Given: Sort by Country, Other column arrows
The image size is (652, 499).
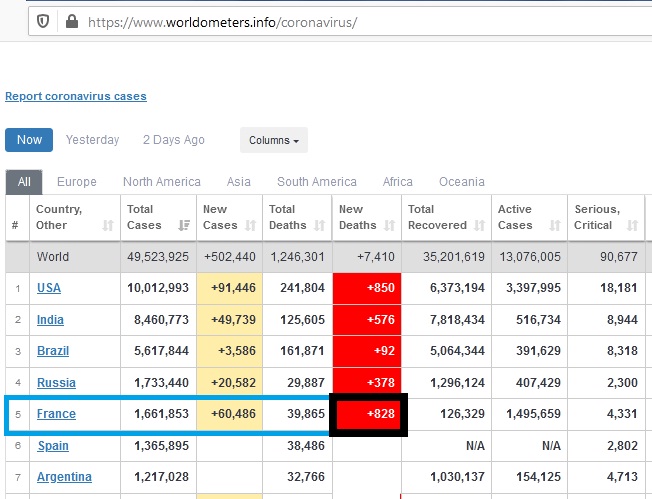Looking at the screenshot, I should pos(108,225).
